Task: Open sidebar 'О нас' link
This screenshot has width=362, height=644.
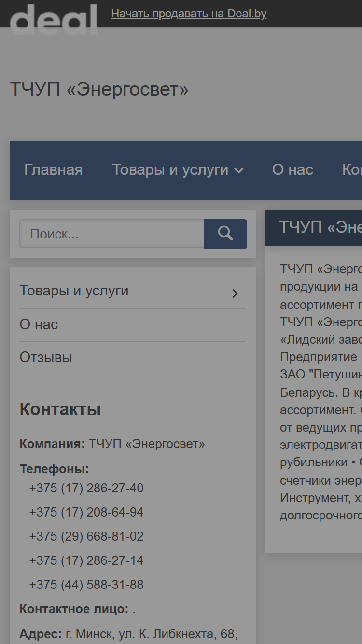Action: [x=39, y=324]
